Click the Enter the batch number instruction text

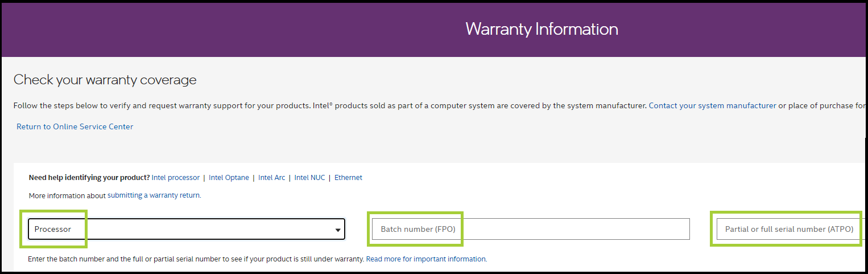[196, 259]
